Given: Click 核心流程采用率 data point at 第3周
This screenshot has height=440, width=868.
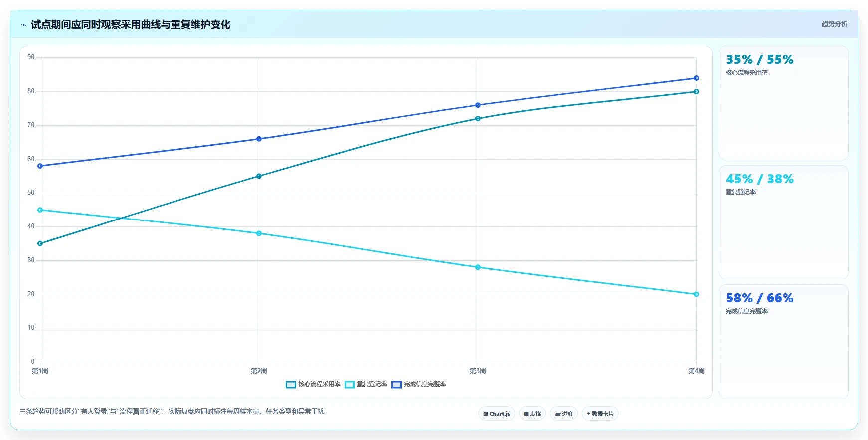Looking at the screenshot, I should [x=478, y=119].
